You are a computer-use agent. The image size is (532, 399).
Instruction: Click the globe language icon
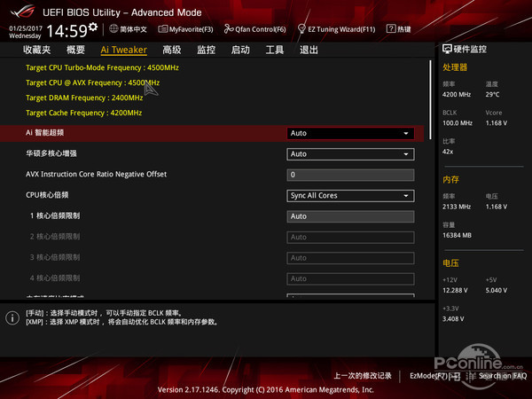tap(113, 29)
